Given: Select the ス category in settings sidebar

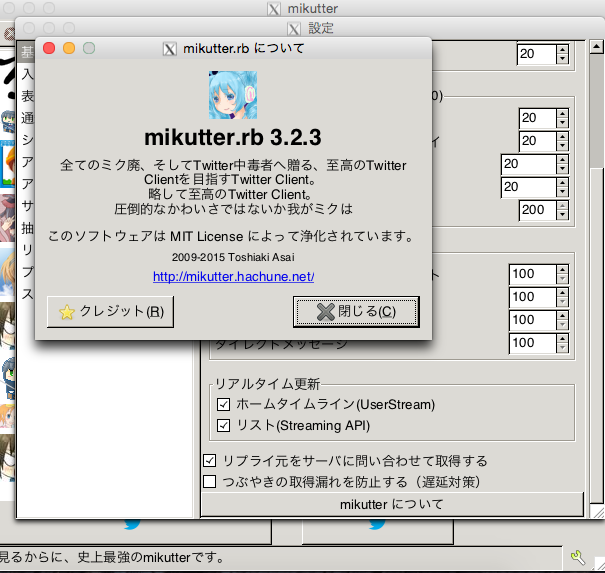Looking at the screenshot, I should [x=27, y=294].
